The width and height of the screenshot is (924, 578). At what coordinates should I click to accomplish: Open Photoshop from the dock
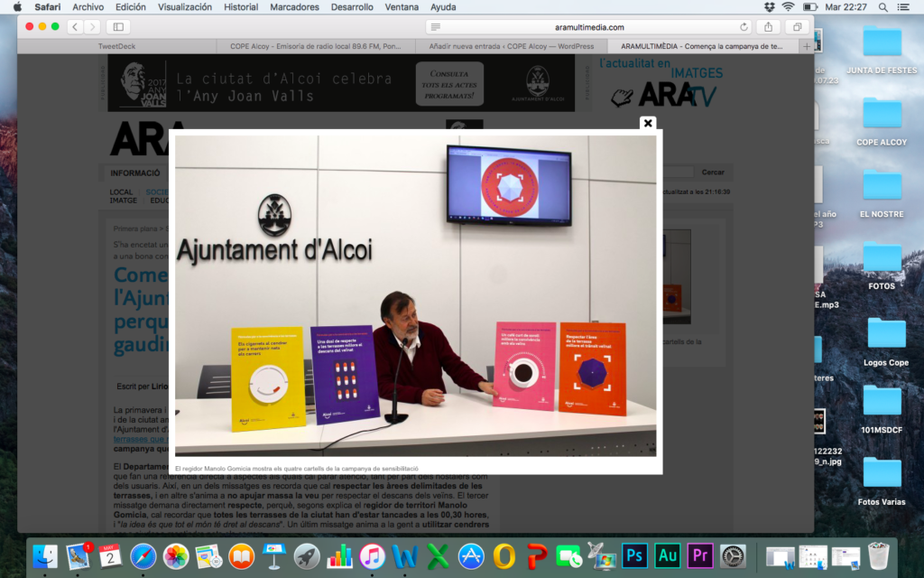click(x=635, y=555)
